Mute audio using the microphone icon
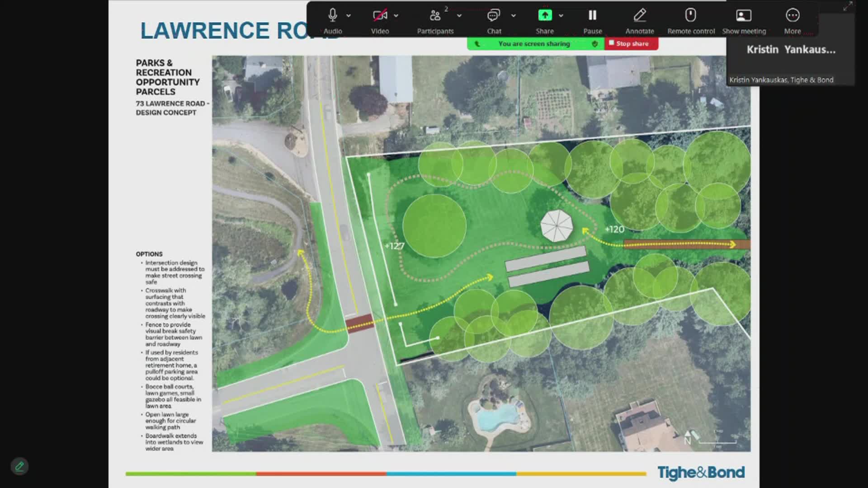The height and width of the screenshot is (488, 868). click(x=333, y=15)
